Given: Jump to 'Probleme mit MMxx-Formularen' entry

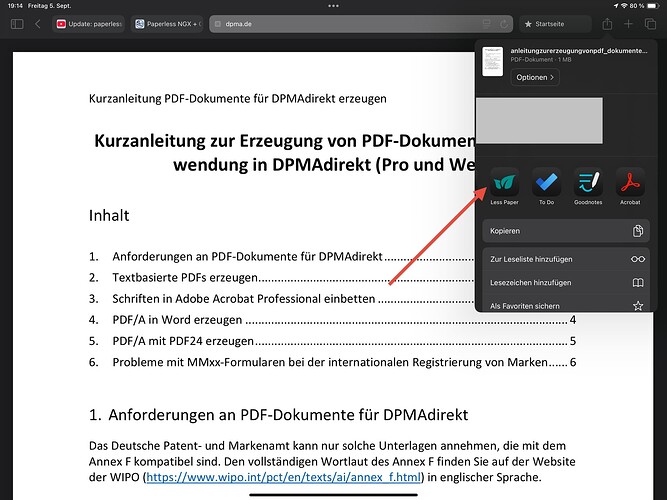Looking at the screenshot, I should (x=332, y=362).
